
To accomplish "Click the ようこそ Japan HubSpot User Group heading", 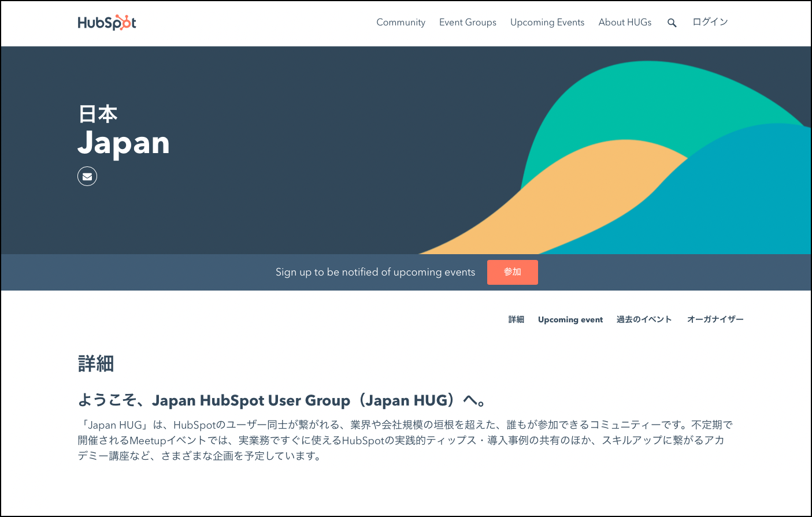I will (x=282, y=400).
